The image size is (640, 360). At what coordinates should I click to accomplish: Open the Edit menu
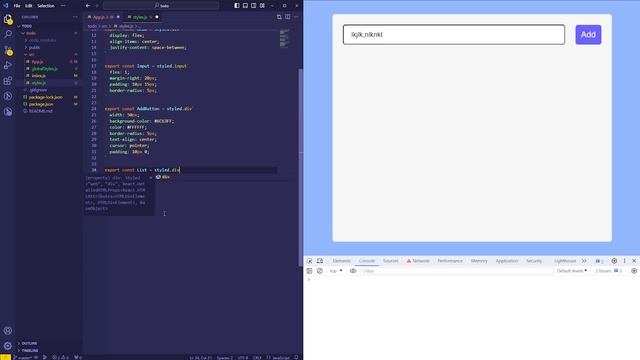[29, 6]
